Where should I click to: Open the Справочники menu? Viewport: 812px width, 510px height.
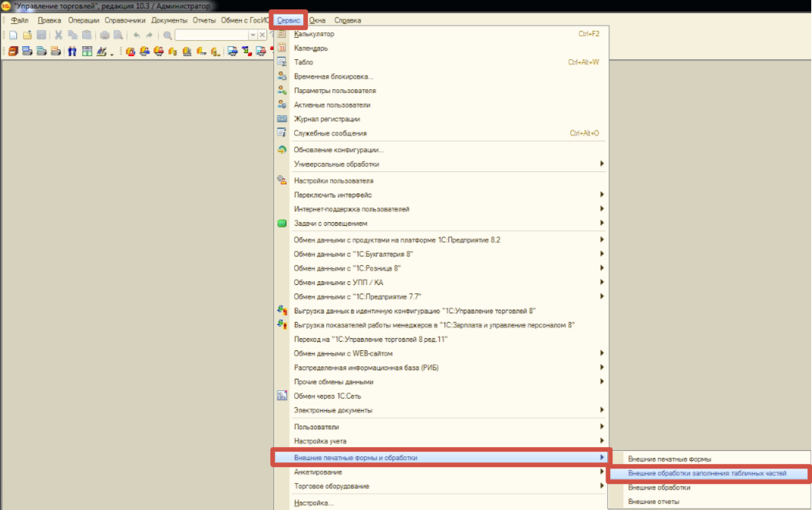(125, 20)
